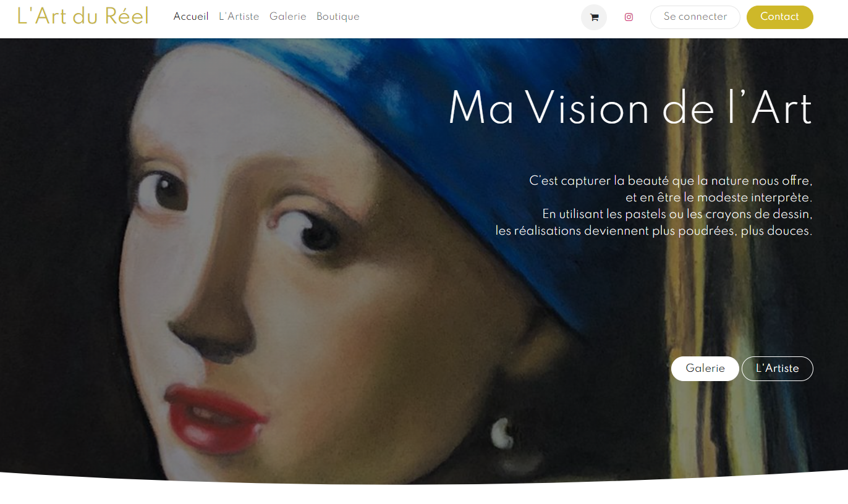Click the L'Art du Réel logo
Image resolution: width=848 pixels, height=504 pixels.
point(83,16)
